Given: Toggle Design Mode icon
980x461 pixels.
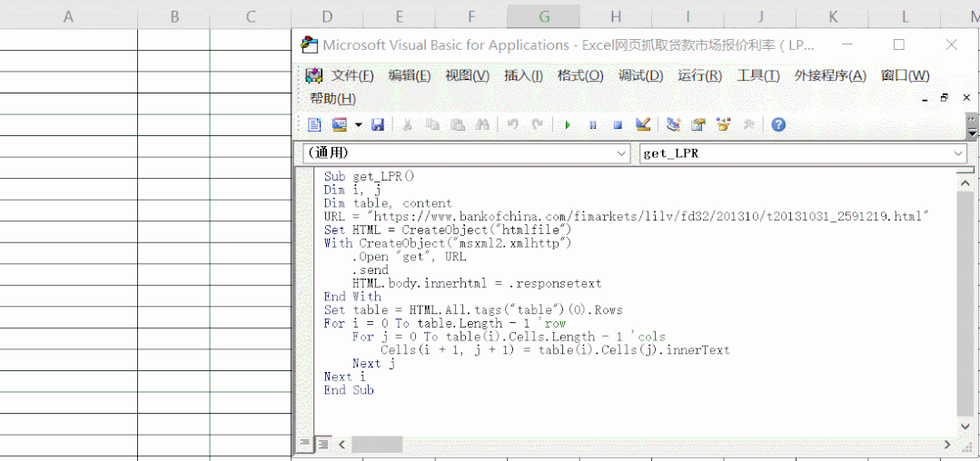Looking at the screenshot, I should [x=643, y=125].
